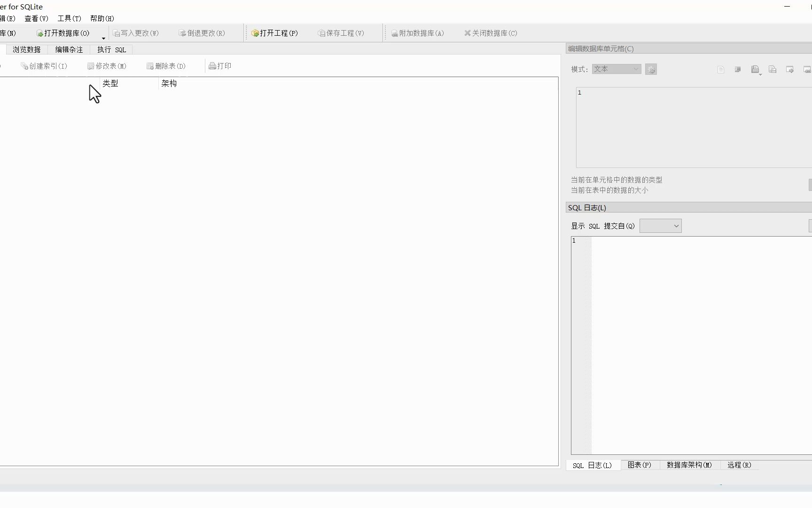Screen dimensions: 812x508
Task: Click the Delete Table (删除表) button
Action: [x=166, y=66]
